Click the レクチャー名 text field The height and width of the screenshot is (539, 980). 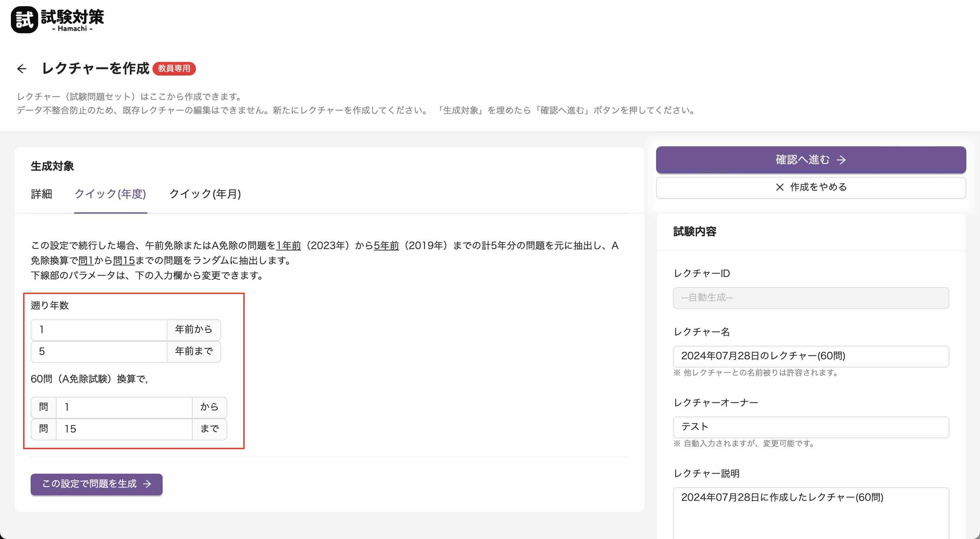811,356
